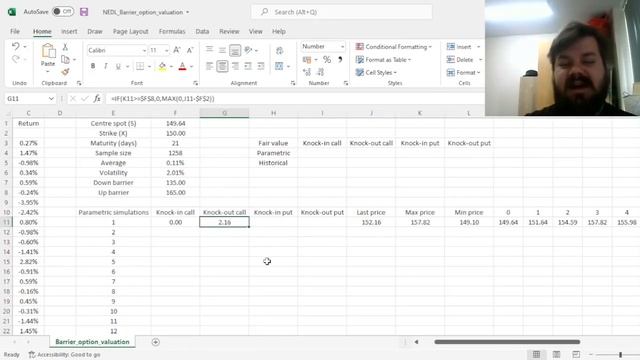Click the horizontal scrollbar thumb
The width and height of the screenshot is (640, 360).
click(507, 342)
